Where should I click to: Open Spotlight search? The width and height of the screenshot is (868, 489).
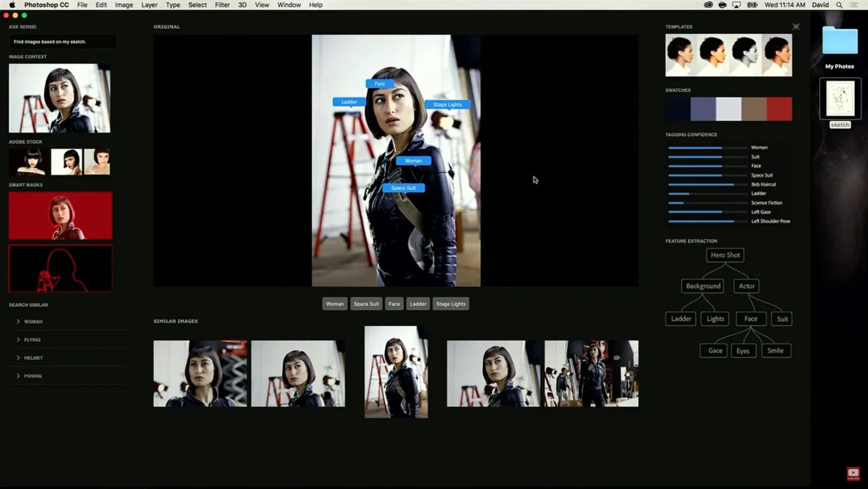(839, 4)
